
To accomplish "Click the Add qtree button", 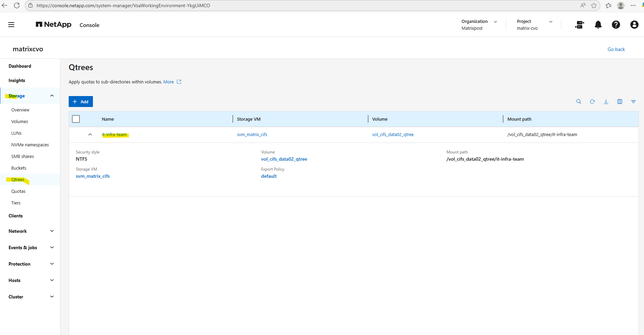I will pos(81,102).
